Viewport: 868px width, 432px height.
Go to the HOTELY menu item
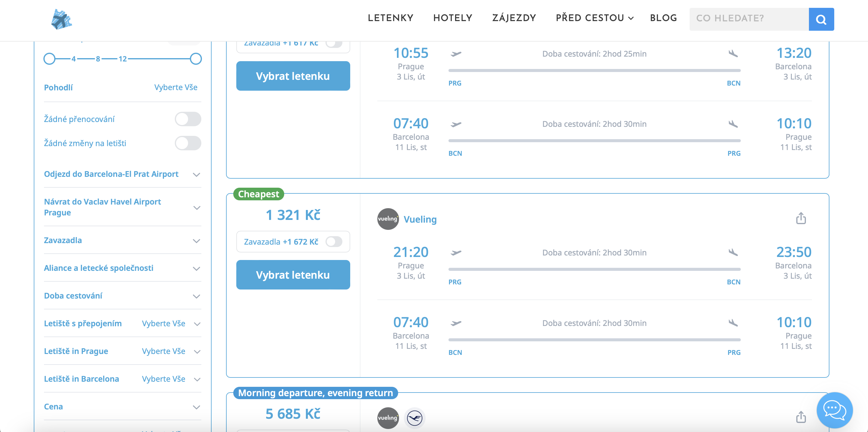click(x=452, y=18)
